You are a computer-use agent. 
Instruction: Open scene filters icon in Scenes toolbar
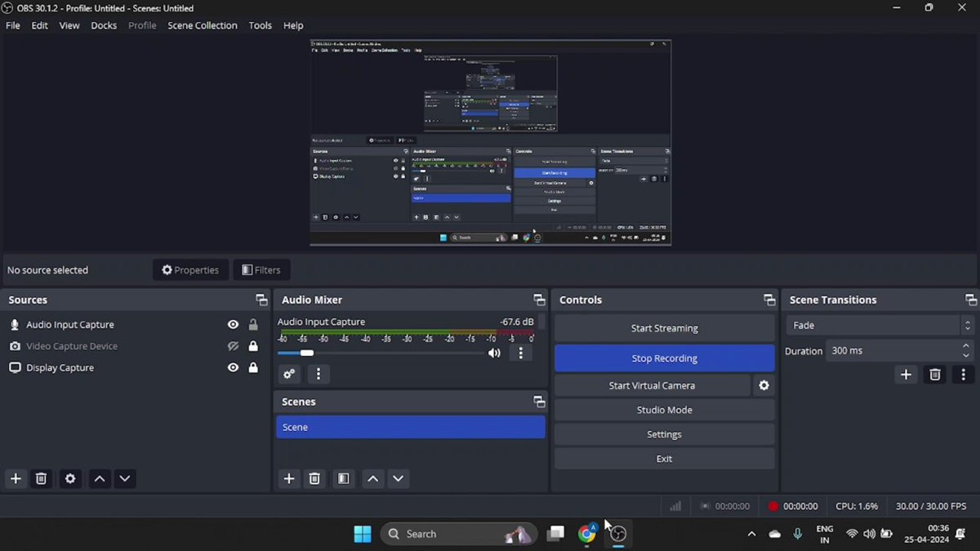click(344, 479)
